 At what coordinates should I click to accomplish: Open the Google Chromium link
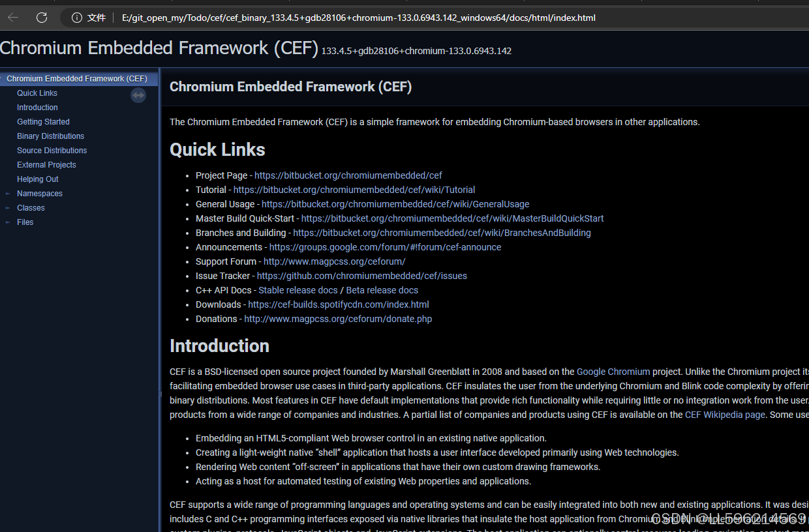[x=613, y=372]
